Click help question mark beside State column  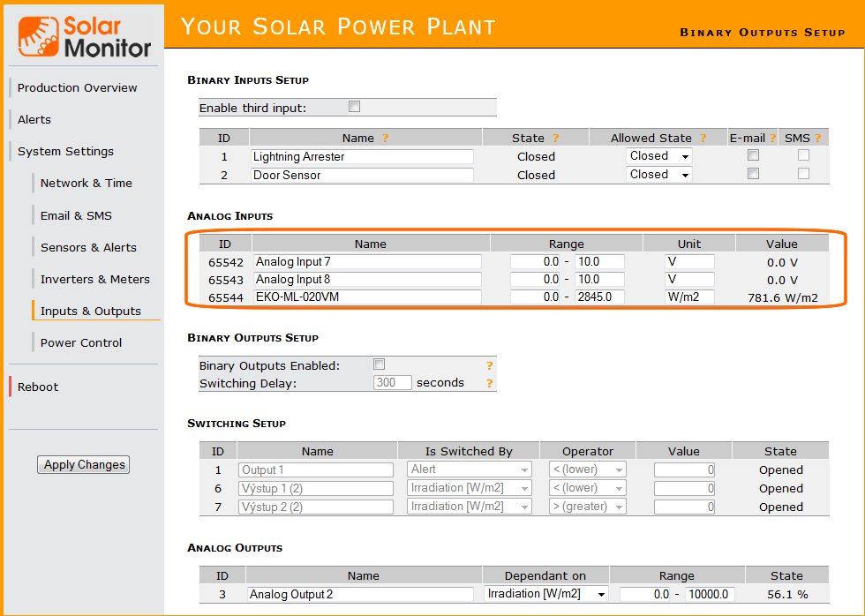pyautogui.click(x=555, y=139)
